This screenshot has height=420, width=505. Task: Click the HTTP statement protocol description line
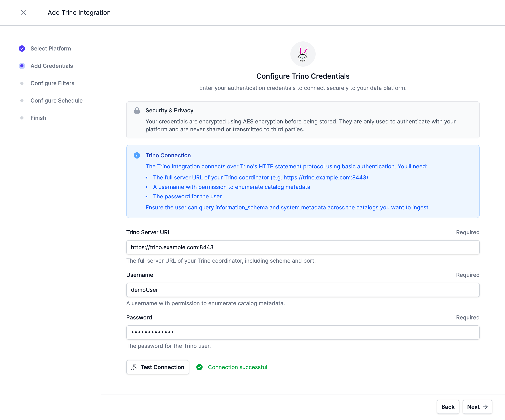pyautogui.click(x=286, y=167)
